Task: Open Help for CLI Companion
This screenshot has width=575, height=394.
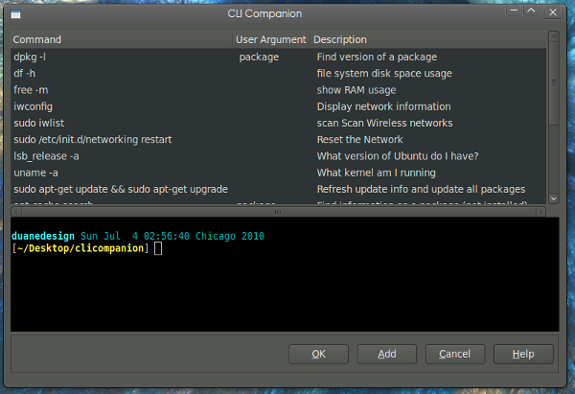Action: tap(523, 354)
